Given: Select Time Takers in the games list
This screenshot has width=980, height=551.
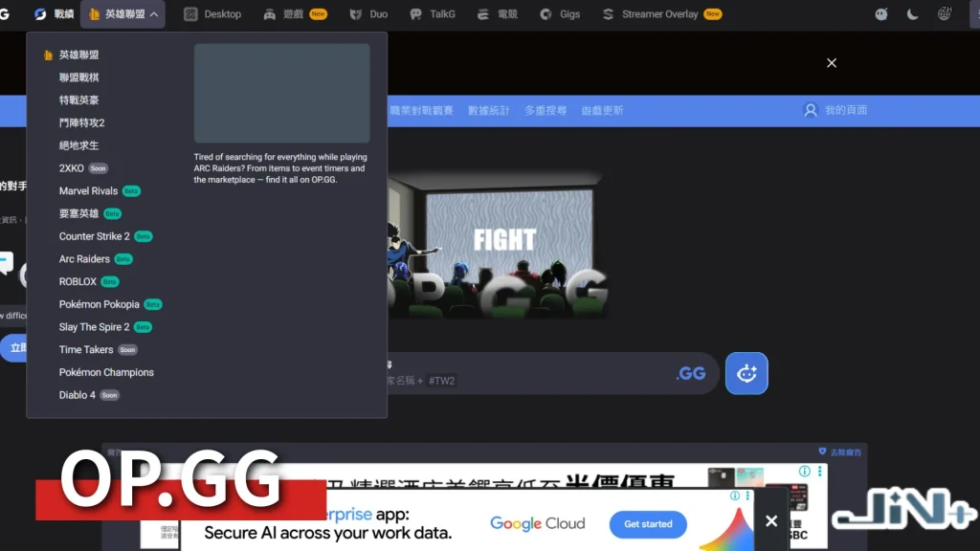Looking at the screenshot, I should (x=86, y=350).
